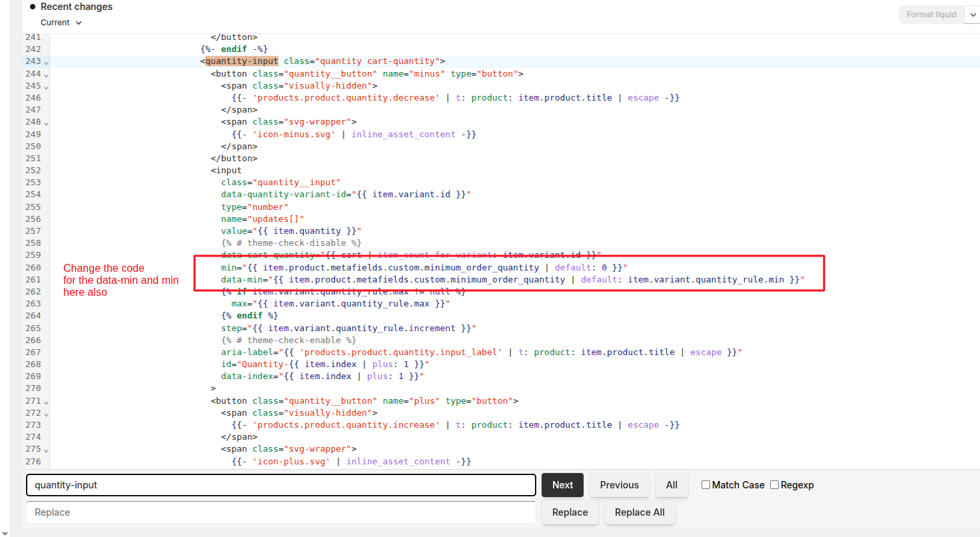This screenshot has height=537, width=980.
Task: Focus the search field containing quantity-input
Action: coord(280,485)
